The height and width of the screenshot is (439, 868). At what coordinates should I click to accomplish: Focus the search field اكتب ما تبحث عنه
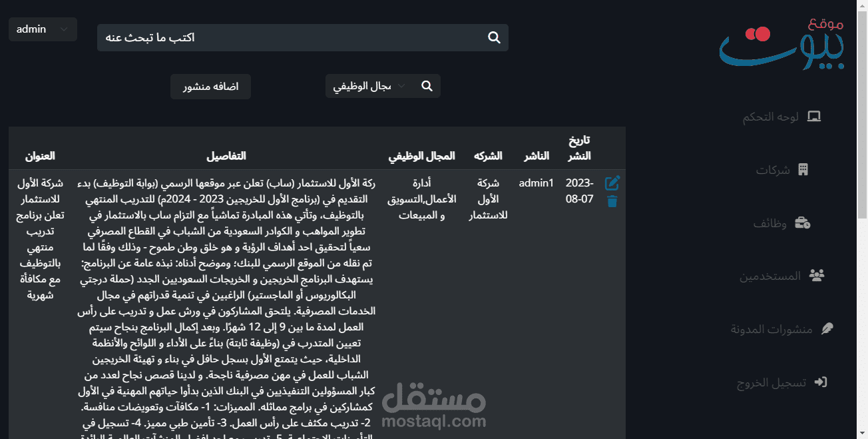pyautogui.click(x=303, y=38)
